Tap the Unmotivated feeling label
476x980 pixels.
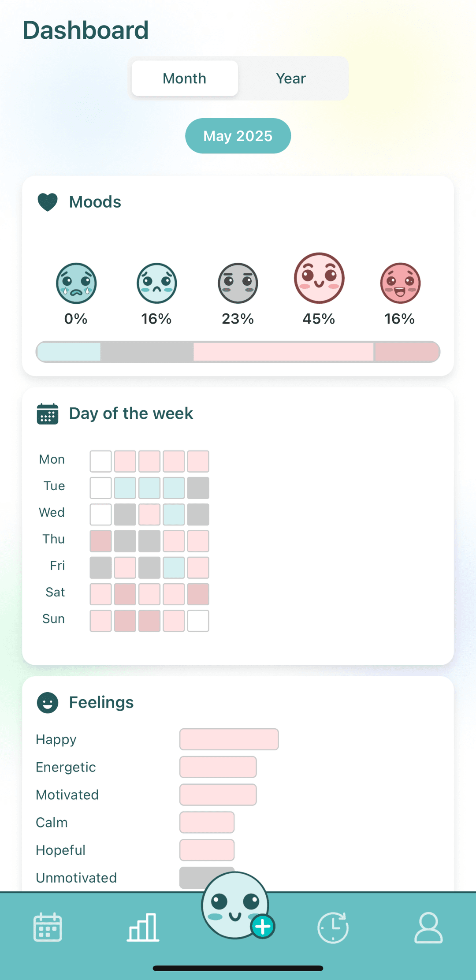click(x=76, y=877)
